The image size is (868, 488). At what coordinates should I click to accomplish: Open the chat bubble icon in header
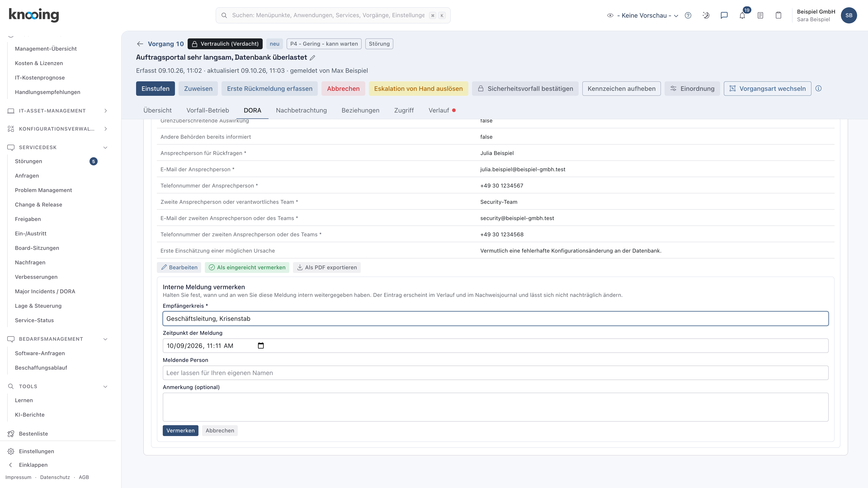point(724,16)
